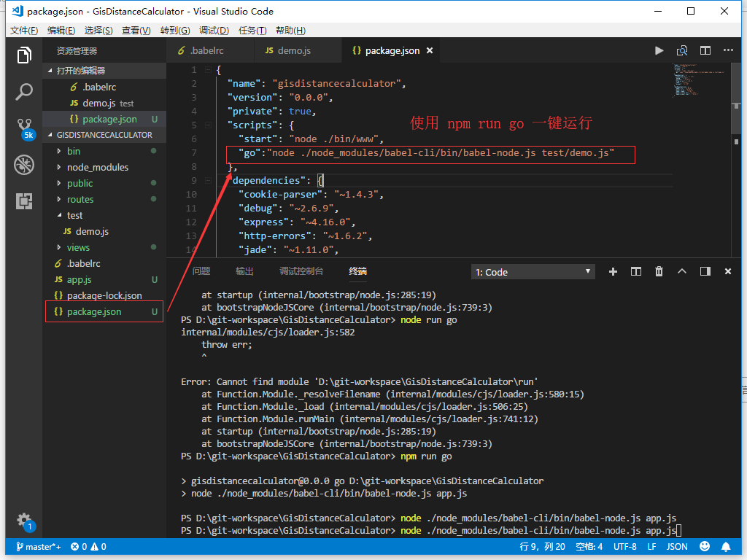Select terminal instance from 1: Code dropdown
The image size is (747, 560).
pyautogui.click(x=533, y=272)
